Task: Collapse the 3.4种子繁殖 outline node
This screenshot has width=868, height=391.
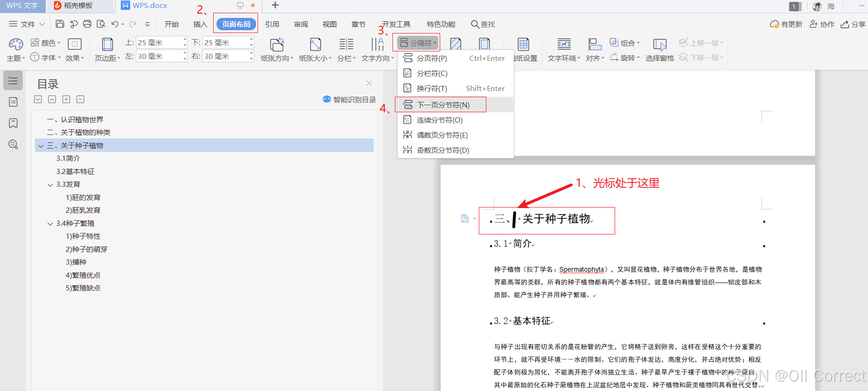Action: coord(50,224)
